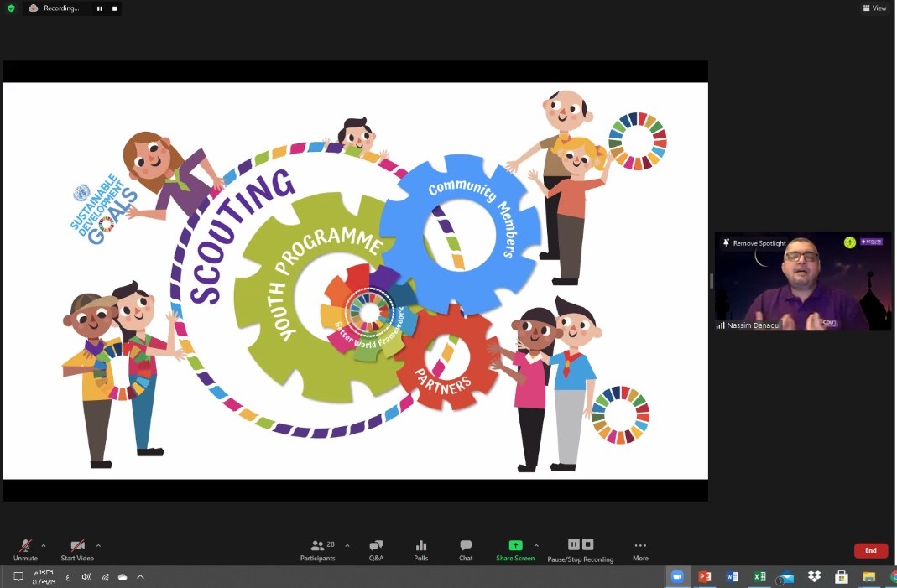Expand audio options arrow beside Unmute
The height and width of the screenshot is (588, 897).
(x=44, y=545)
